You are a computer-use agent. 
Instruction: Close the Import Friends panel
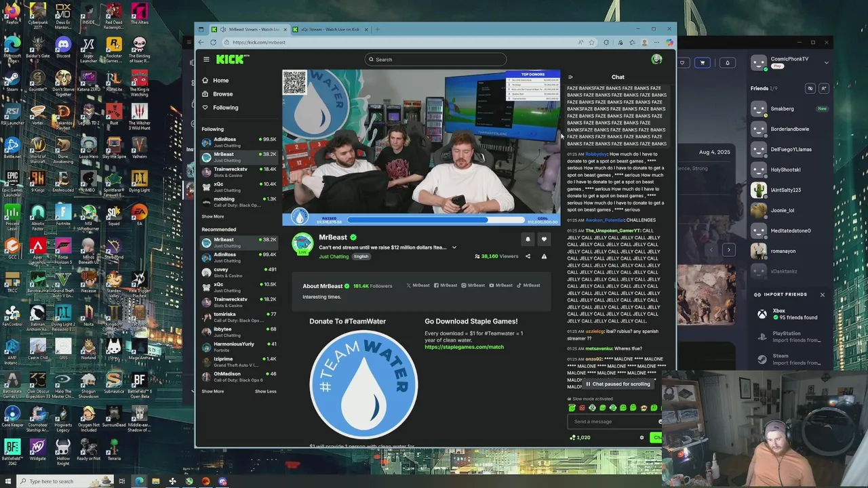pos(822,294)
